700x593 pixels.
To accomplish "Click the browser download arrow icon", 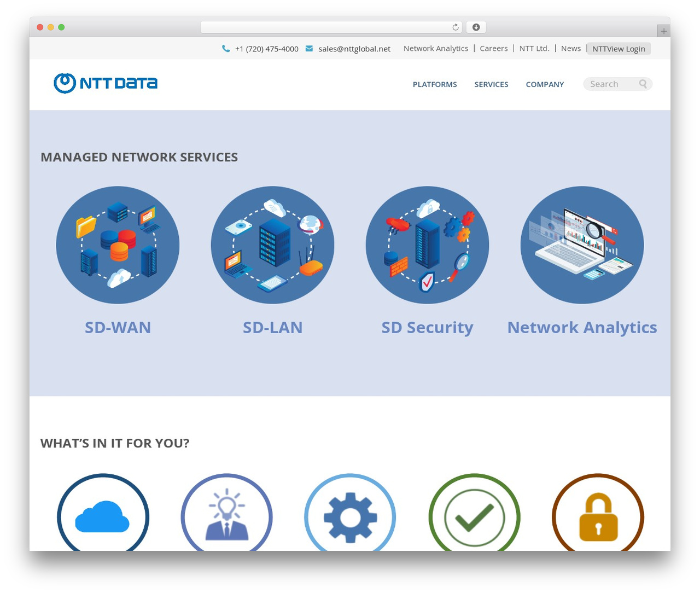I will click(x=476, y=27).
